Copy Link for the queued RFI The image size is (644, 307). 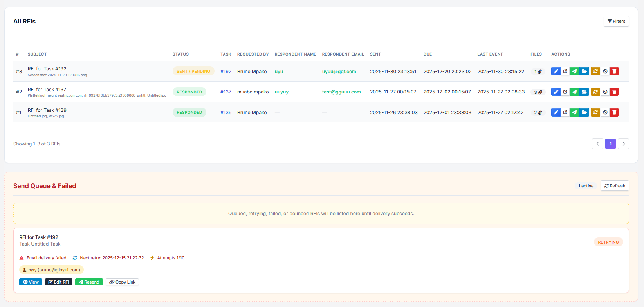pyautogui.click(x=122, y=282)
